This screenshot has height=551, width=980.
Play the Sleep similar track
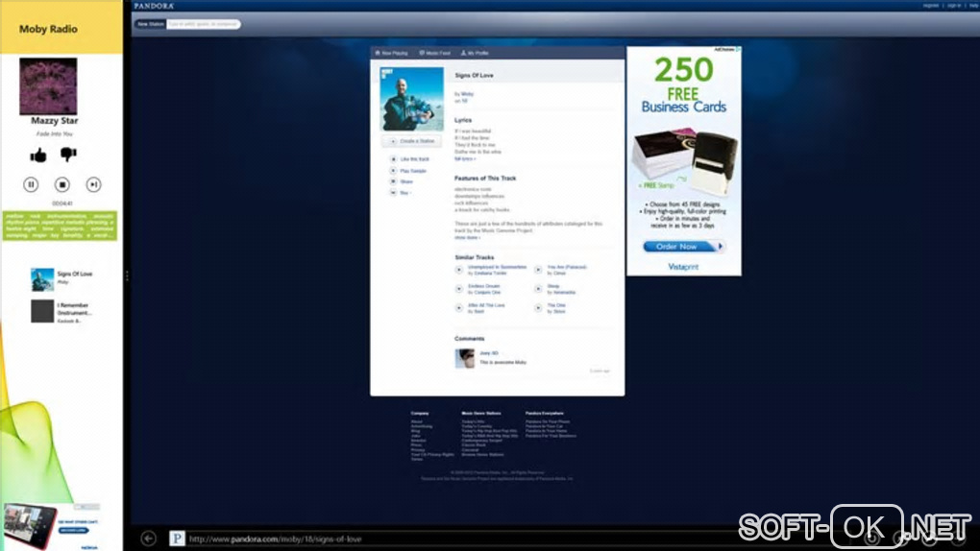coord(538,289)
